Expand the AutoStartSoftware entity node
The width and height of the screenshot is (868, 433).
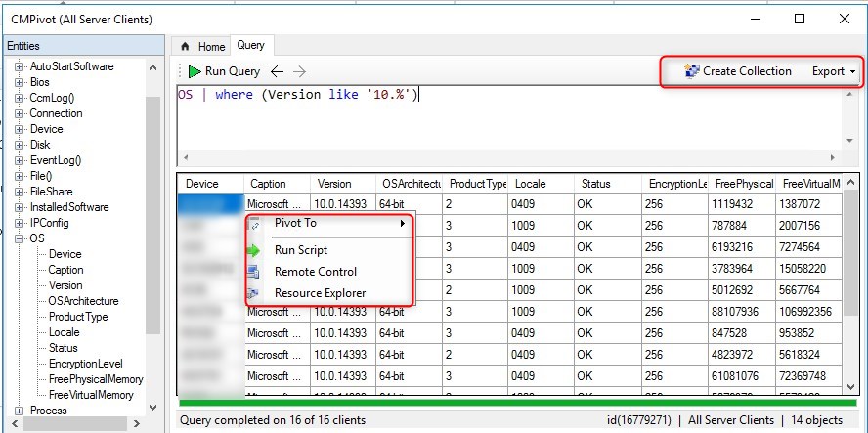[x=20, y=66]
